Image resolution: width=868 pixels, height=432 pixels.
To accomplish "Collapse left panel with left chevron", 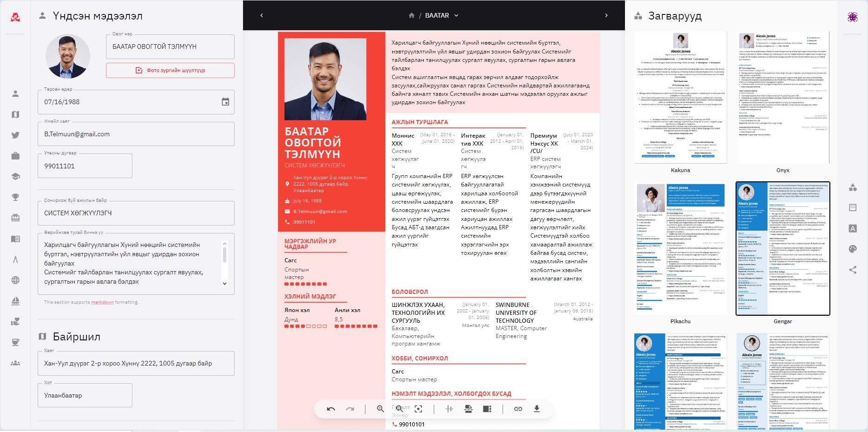I will 262,15.
